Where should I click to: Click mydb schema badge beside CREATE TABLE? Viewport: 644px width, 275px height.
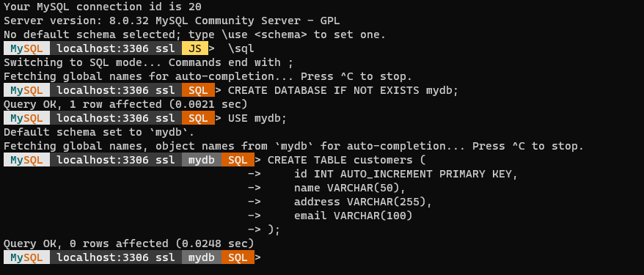click(x=202, y=160)
